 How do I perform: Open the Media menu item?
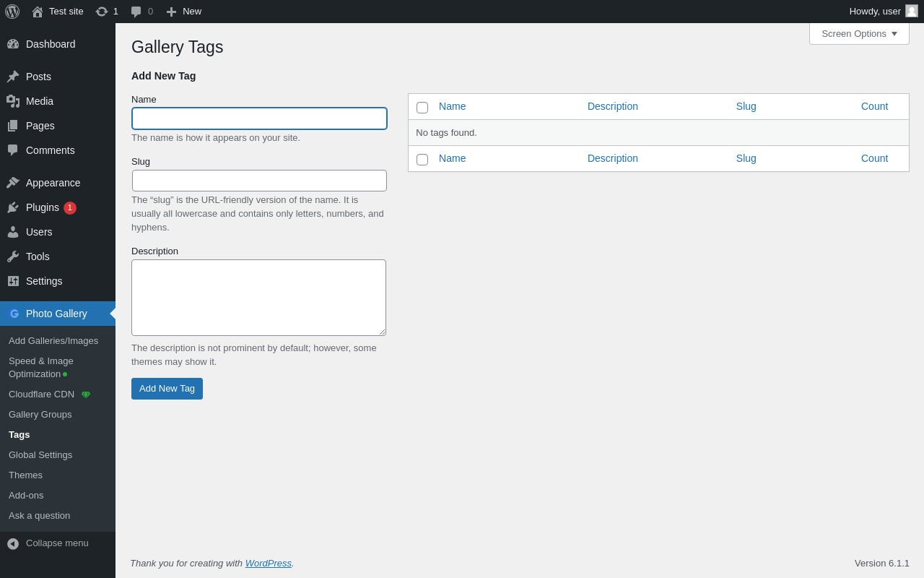(58, 101)
